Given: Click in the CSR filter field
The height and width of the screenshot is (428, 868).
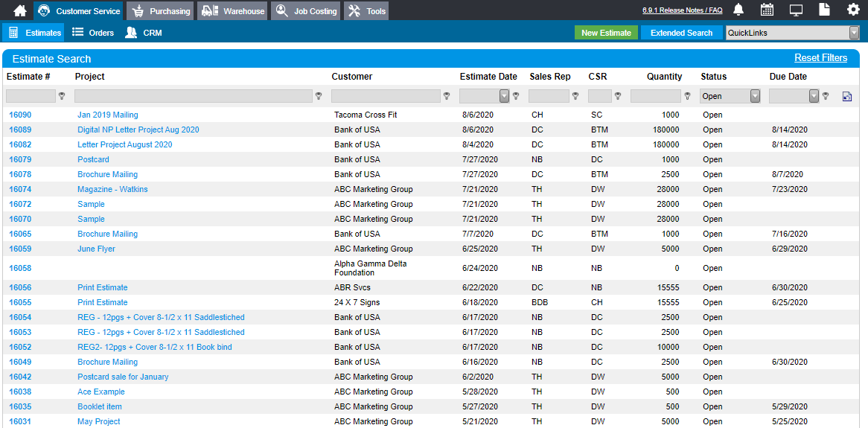Looking at the screenshot, I should pos(600,96).
